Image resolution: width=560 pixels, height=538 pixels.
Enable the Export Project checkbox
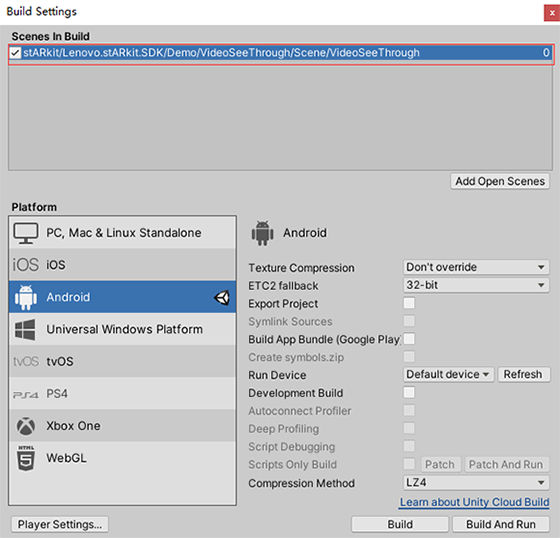coord(409,303)
